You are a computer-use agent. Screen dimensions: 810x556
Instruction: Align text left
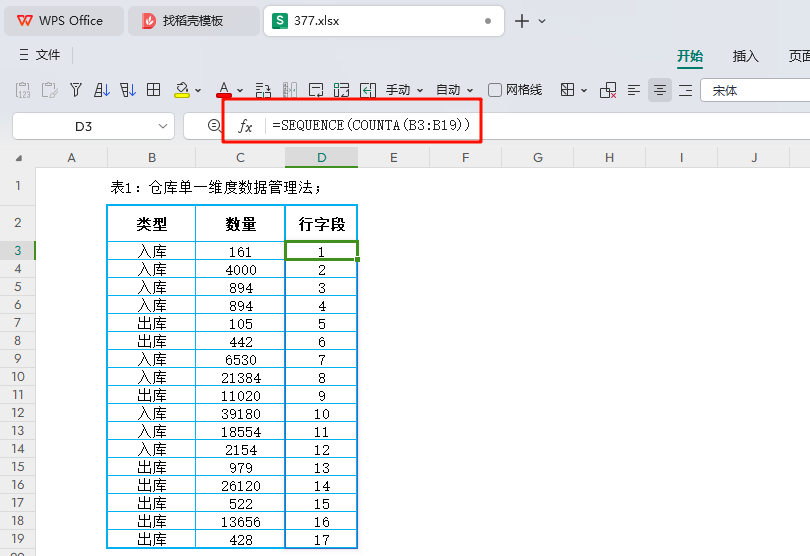[634, 90]
